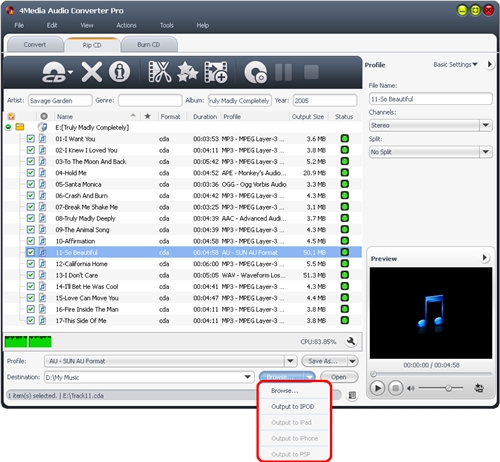The height and width of the screenshot is (462, 500).
Task: Click the add profile film icon
Action: click(216, 72)
